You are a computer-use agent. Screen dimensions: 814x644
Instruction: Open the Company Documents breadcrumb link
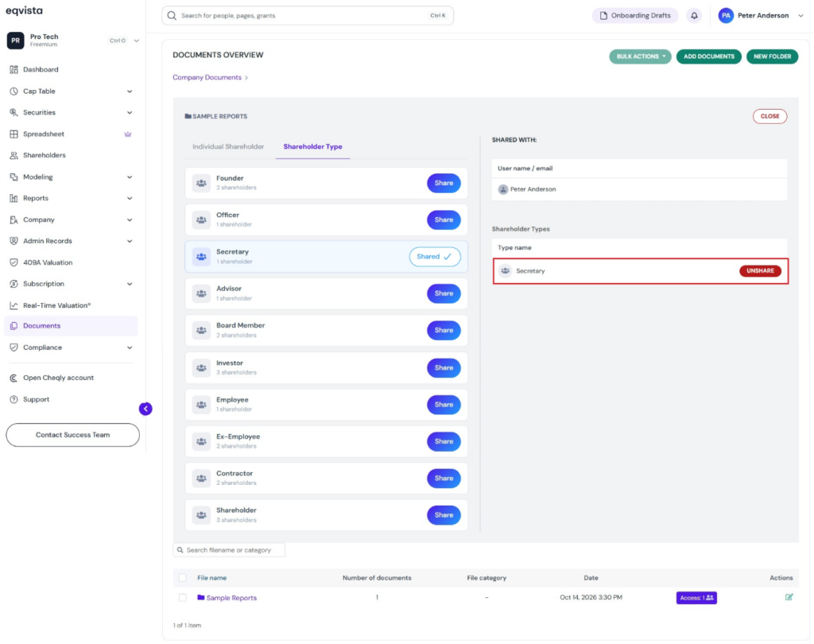[x=207, y=77]
